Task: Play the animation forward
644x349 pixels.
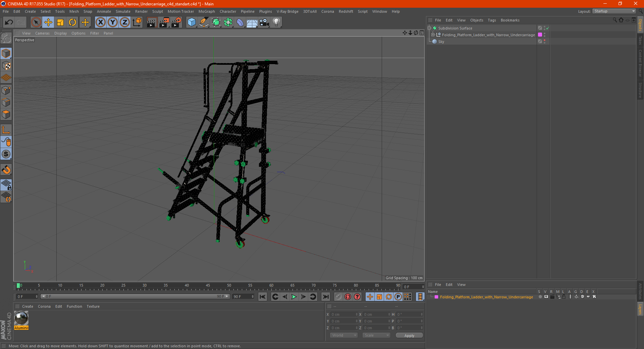Action: [294, 297]
